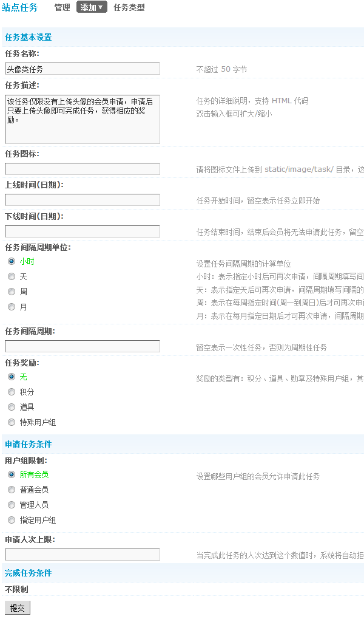Choose 指定用户组 restriction option
The height and width of the screenshot is (619, 364).
12,520
